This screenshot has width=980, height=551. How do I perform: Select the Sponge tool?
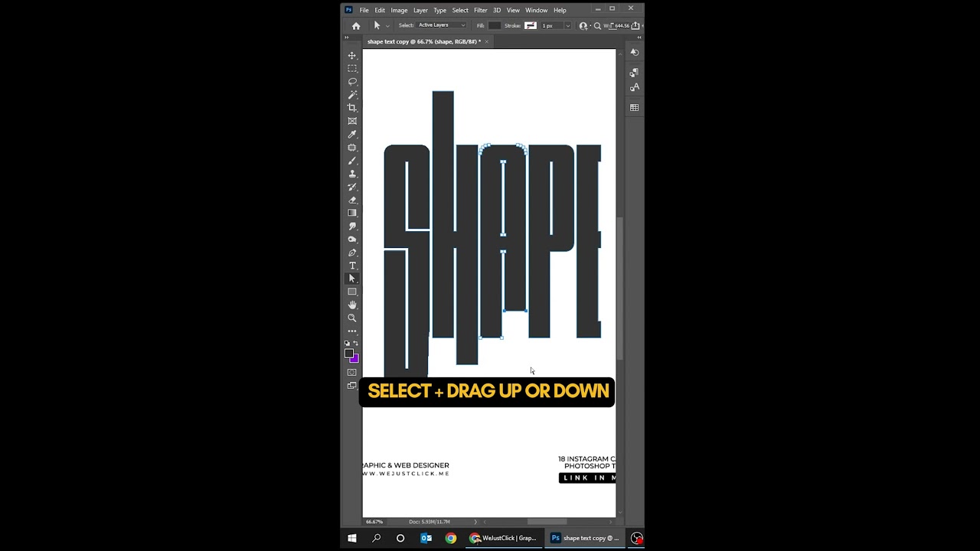click(x=352, y=240)
